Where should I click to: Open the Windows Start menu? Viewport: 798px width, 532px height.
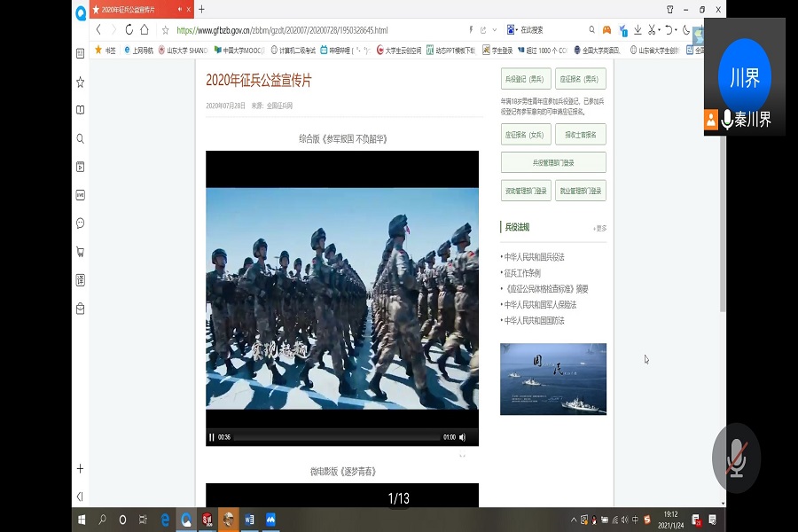click(x=82, y=520)
